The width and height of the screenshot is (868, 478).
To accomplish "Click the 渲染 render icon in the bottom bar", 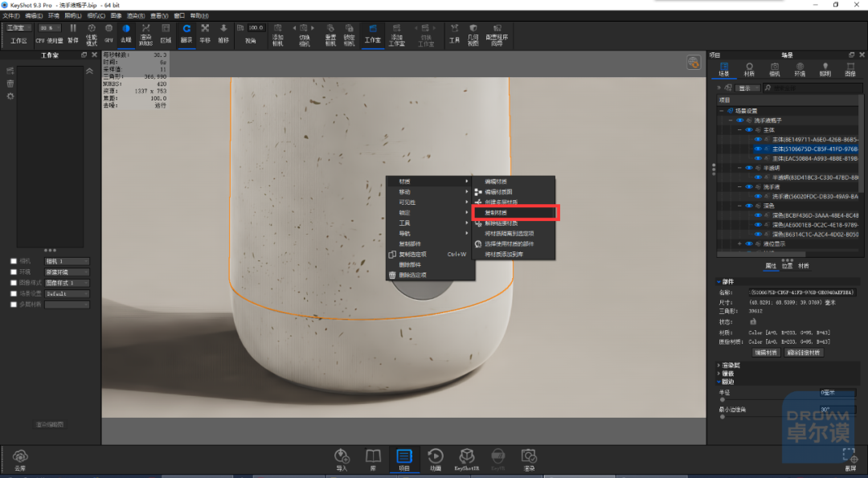I will (529, 460).
